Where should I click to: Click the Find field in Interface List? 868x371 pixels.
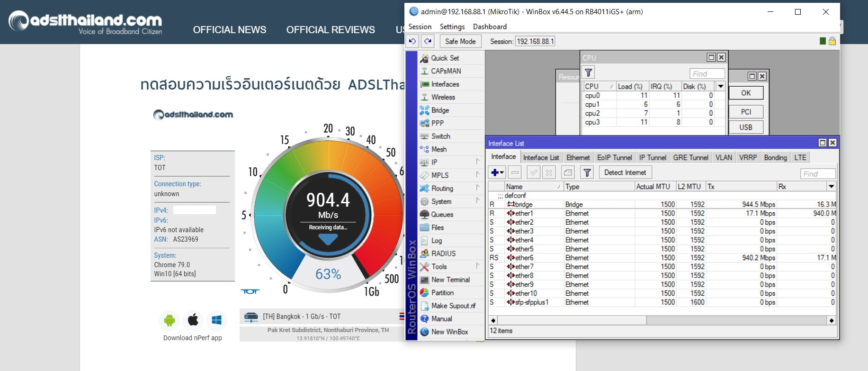[818, 174]
